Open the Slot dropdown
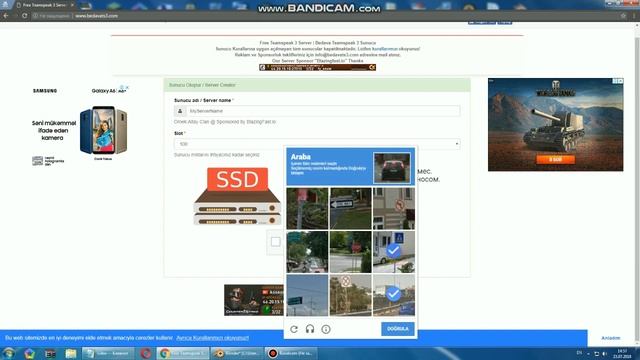 pos(317,144)
